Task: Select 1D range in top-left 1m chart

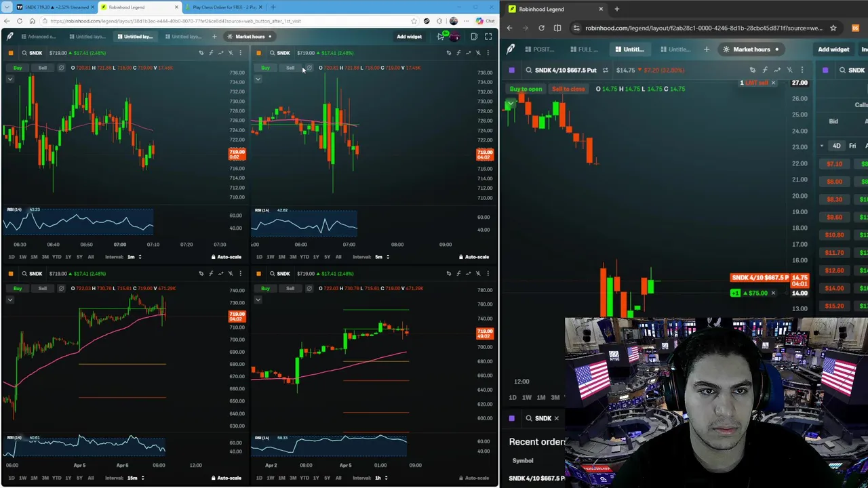Action: (12, 257)
